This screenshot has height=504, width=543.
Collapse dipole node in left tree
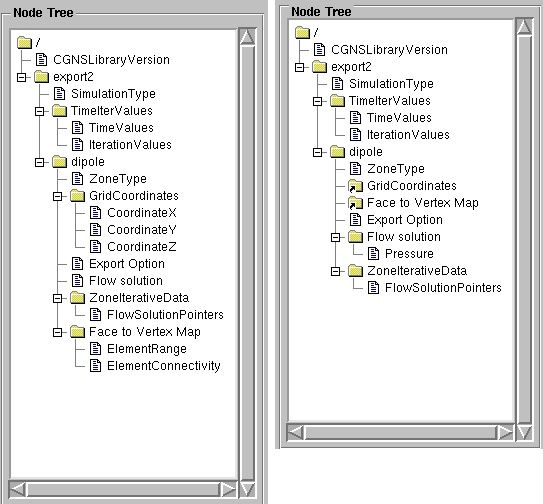39,162
